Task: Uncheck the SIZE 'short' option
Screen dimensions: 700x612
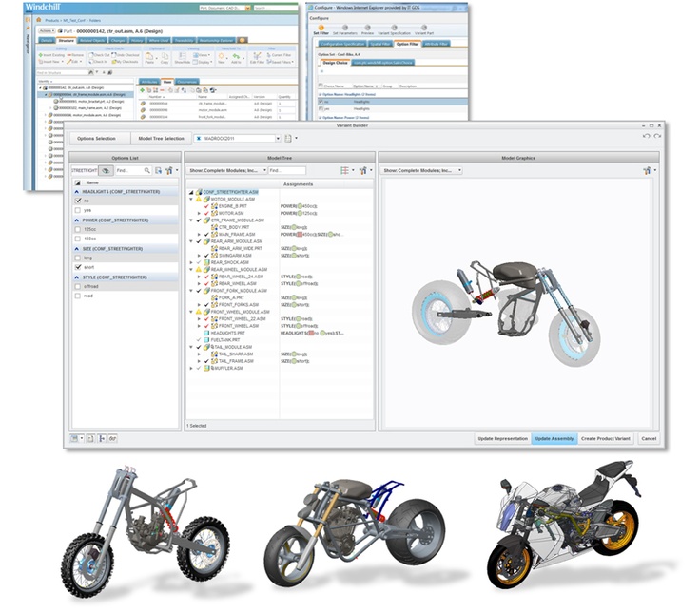Action: 78,267
